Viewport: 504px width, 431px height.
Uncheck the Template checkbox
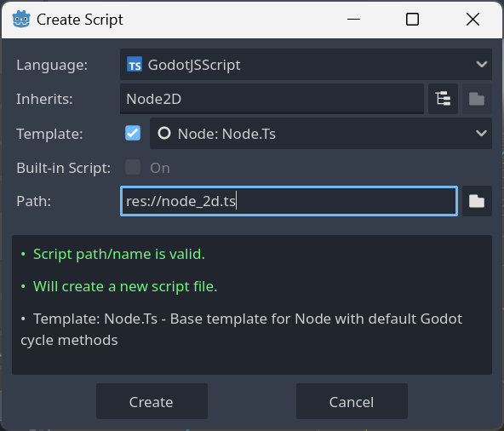(x=133, y=133)
